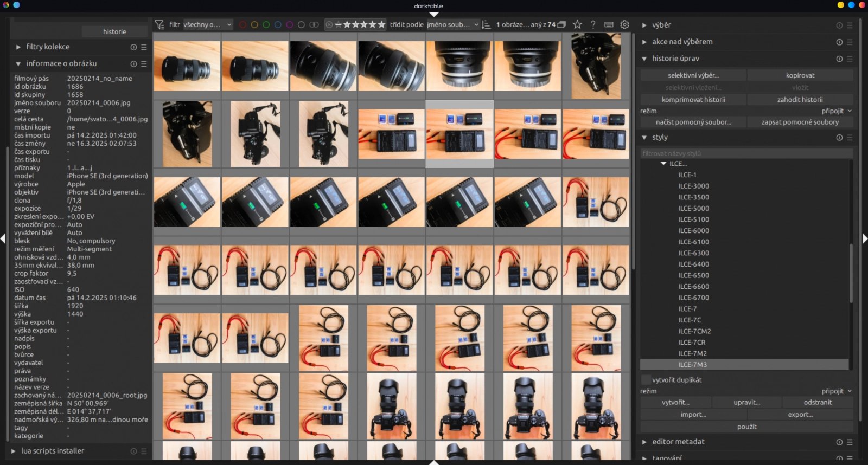Screen dimensions: 868x465
Task: Open presets menu of 'styly' module
Action: 850,138
